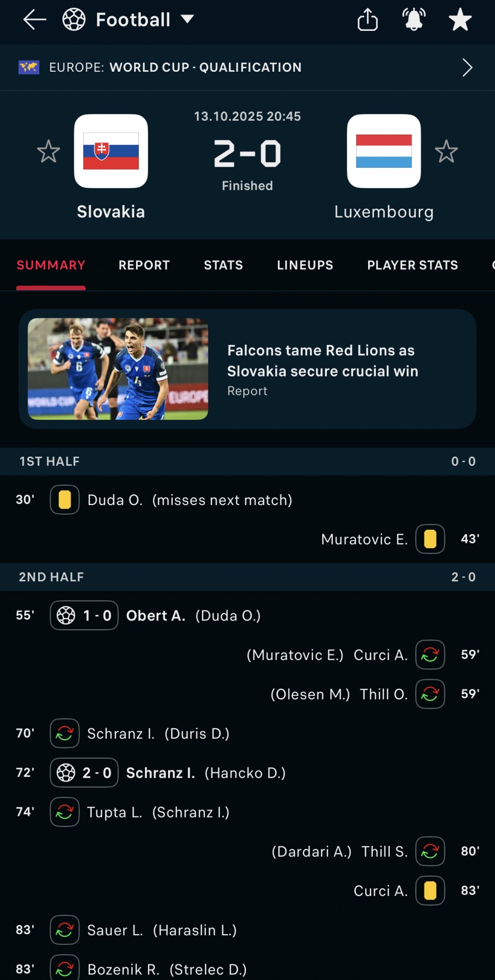Toggle the favorite star for this match
Screen dimensions: 495x980
[460, 20]
